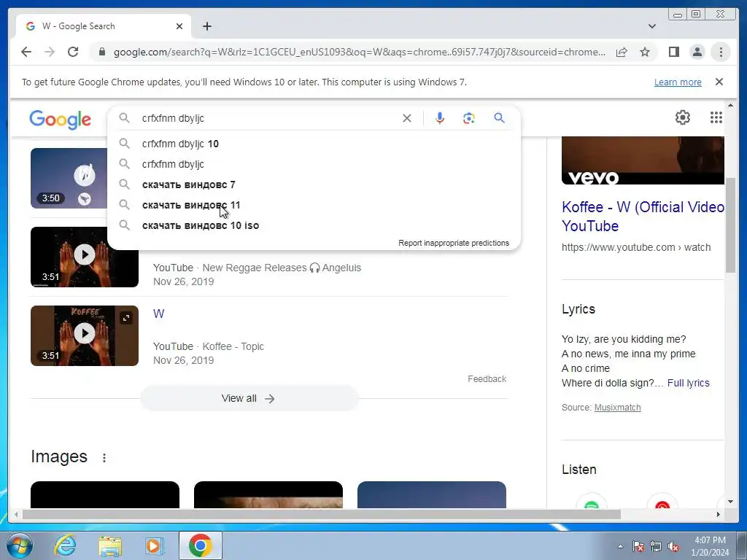Play the 3:50 video thumbnail
The width and height of the screenshot is (747, 560).
(x=69, y=178)
